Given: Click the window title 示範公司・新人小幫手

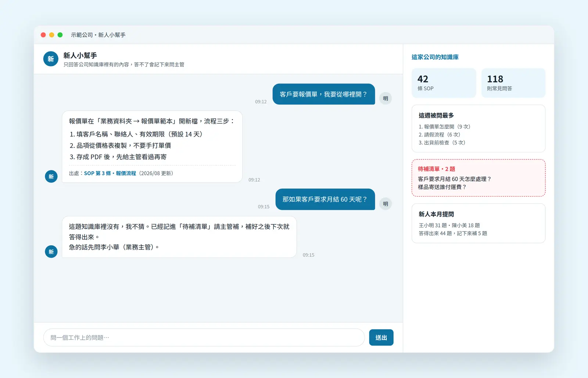Looking at the screenshot, I should pyautogui.click(x=98, y=35).
